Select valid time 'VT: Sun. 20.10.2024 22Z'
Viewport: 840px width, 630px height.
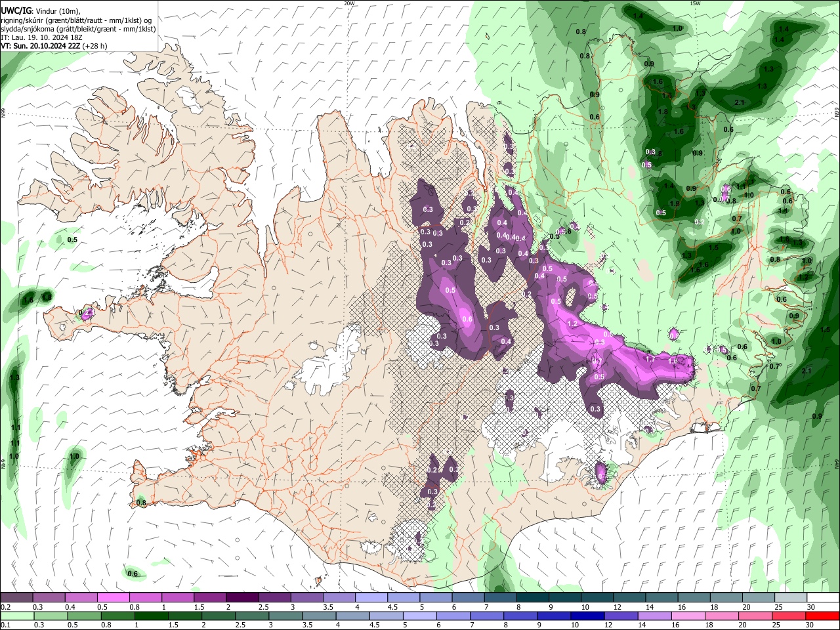click(x=41, y=46)
